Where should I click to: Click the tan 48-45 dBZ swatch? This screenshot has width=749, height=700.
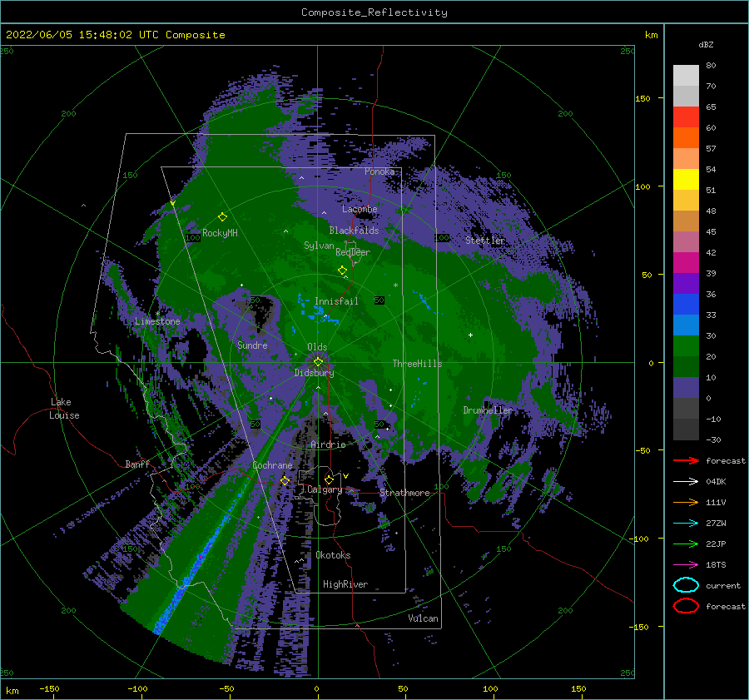686,221
